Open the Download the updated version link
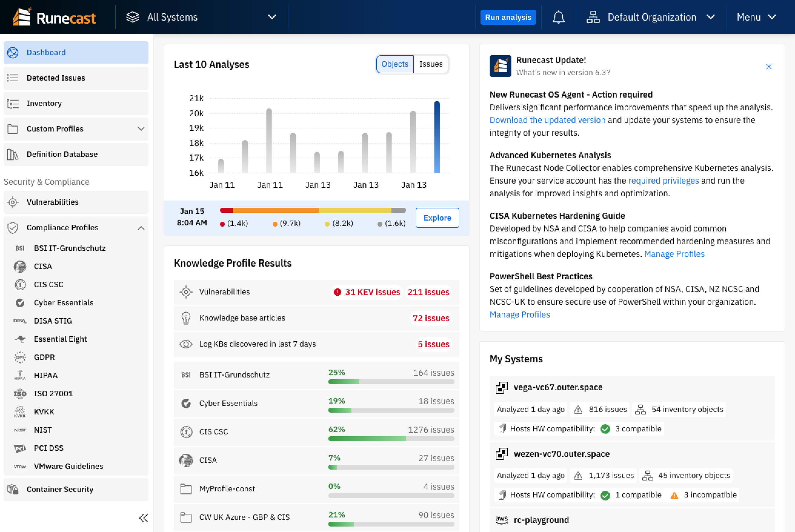795x532 pixels. coord(547,120)
